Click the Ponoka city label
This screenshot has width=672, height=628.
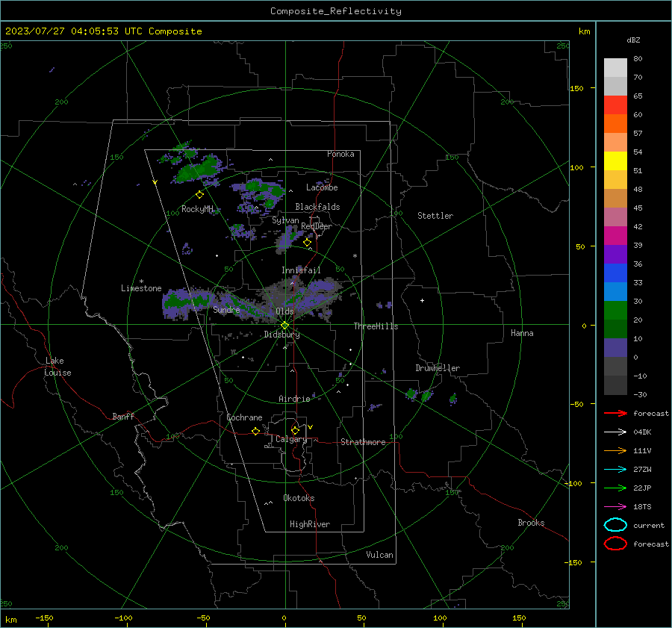pyautogui.click(x=340, y=154)
